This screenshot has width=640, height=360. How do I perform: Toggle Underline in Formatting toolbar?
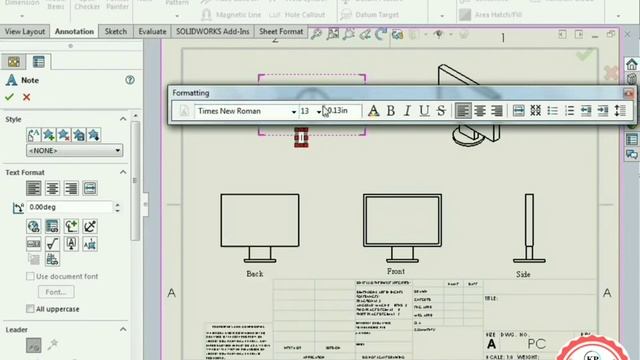[424, 111]
